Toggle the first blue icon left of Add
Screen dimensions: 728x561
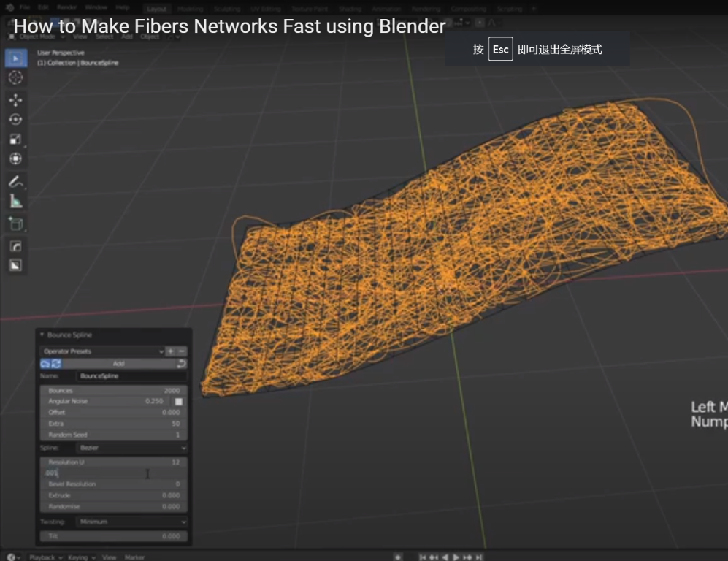tap(45, 364)
